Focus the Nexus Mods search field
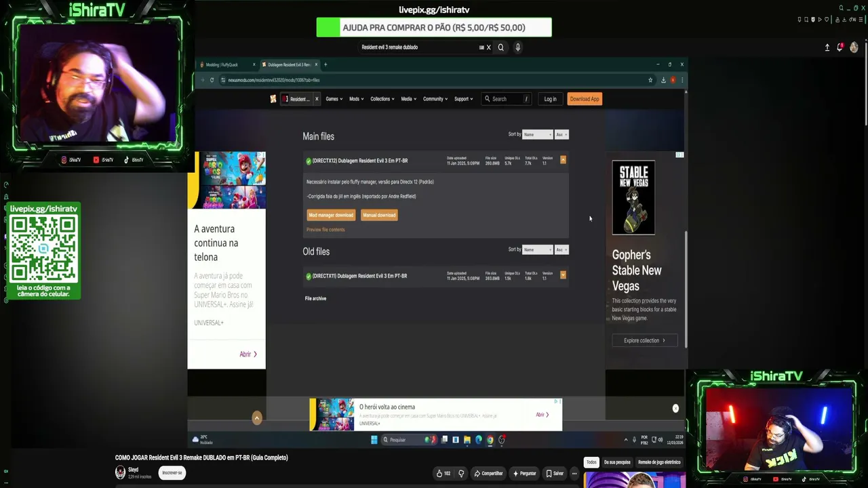 tap(506, 99)
